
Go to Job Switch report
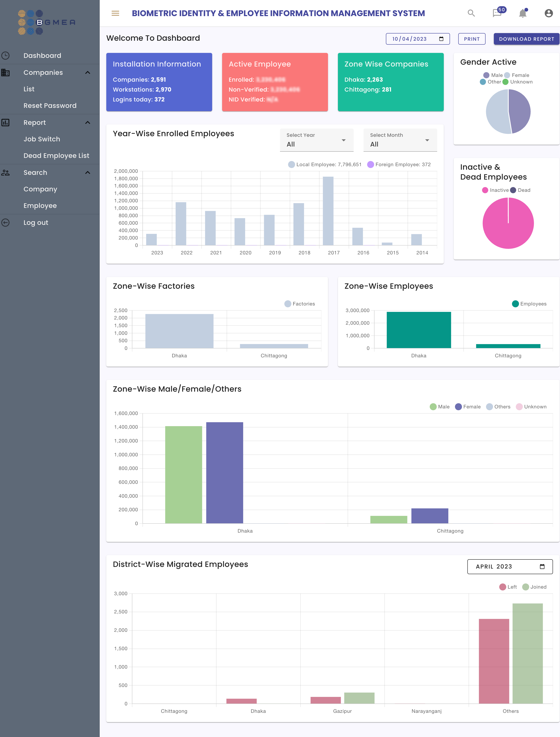coord(42,139)
